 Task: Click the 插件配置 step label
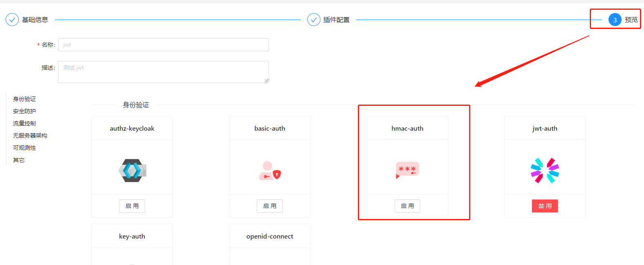point(337,20)
